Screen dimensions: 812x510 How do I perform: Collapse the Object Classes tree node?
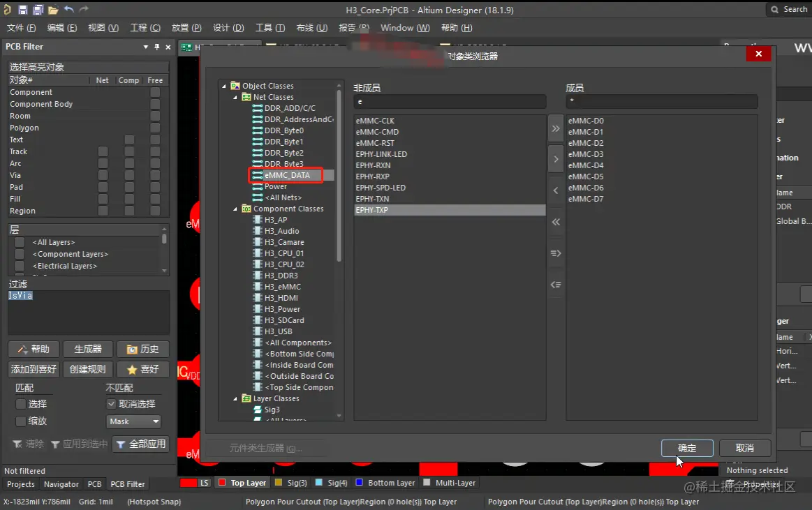[223, 86]
